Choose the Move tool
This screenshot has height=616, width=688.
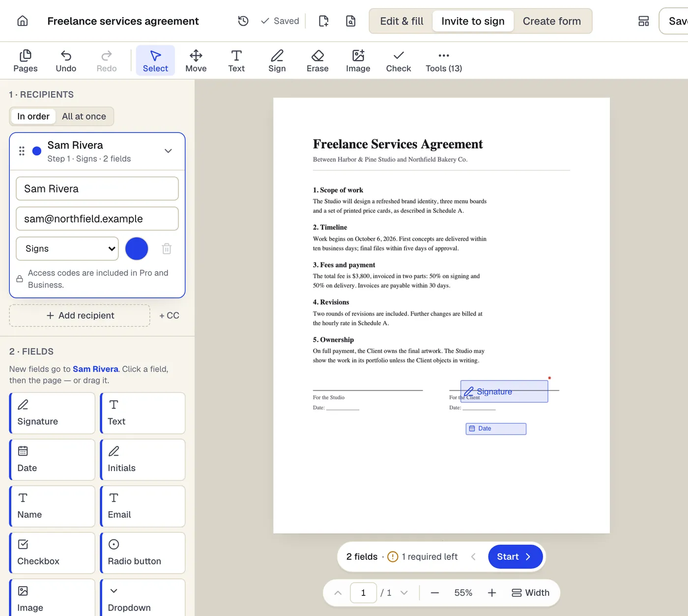196,61
